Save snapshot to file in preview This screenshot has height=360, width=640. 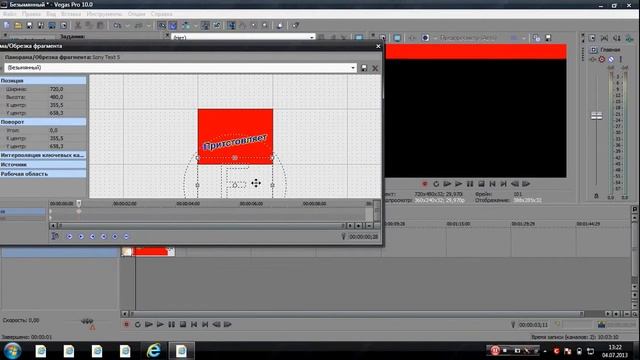[548, 38]
